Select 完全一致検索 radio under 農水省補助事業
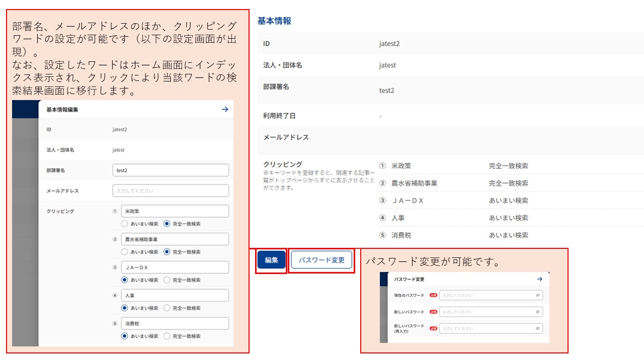Screen dimensions: 644x362 tap(167, 252)
